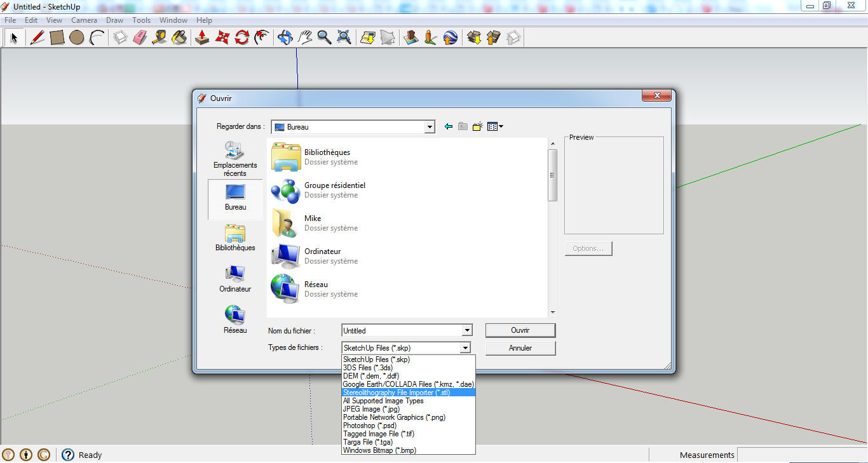The image size is (868, 463).
Task: Choose '3DS Files (*.3ds)' file type
Action: tap(409, 368)
